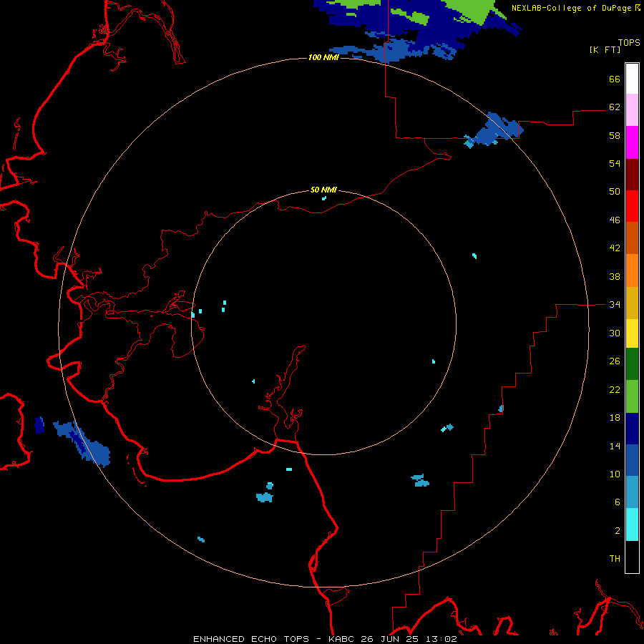Click the navy 14-18 kft legend swatch
The height and width of the screenshot is (644, 644).
click(632, 429)
